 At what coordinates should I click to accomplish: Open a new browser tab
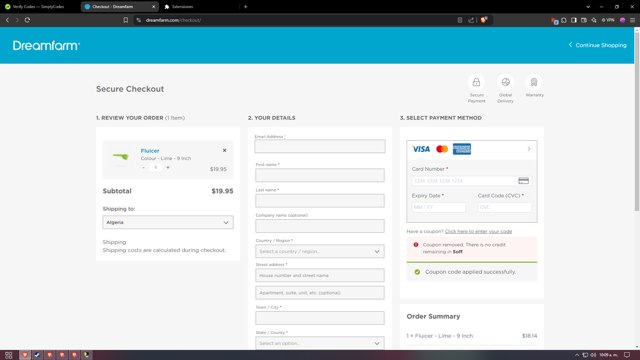pos(246,7)
